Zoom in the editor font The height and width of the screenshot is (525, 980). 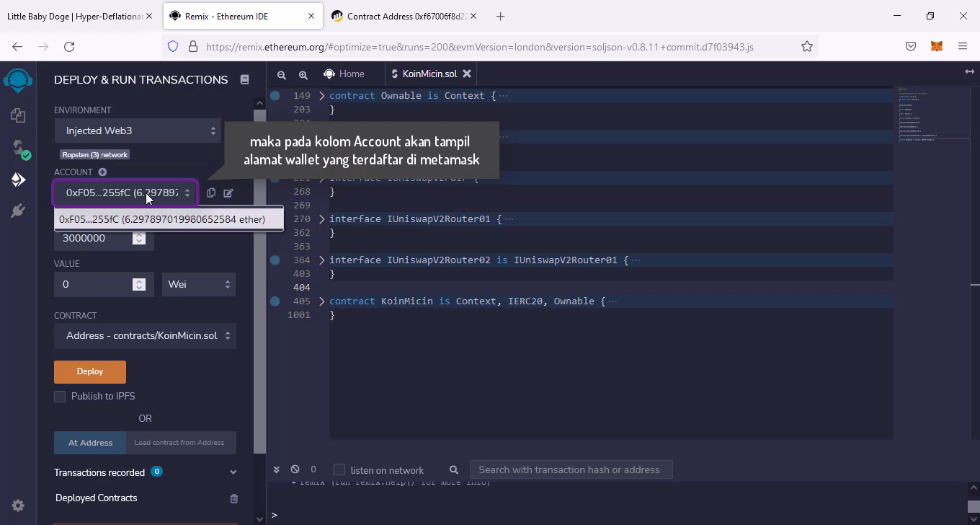[x=303, y=74]
